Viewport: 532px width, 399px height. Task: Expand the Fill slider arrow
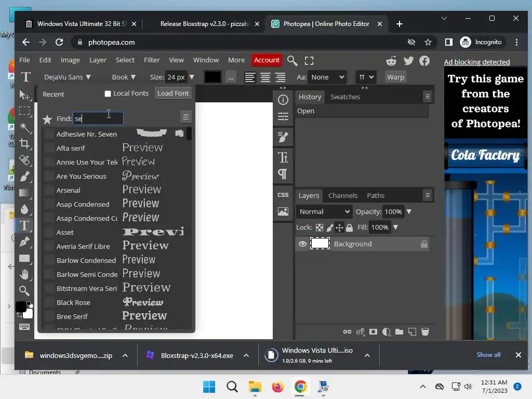395,227
